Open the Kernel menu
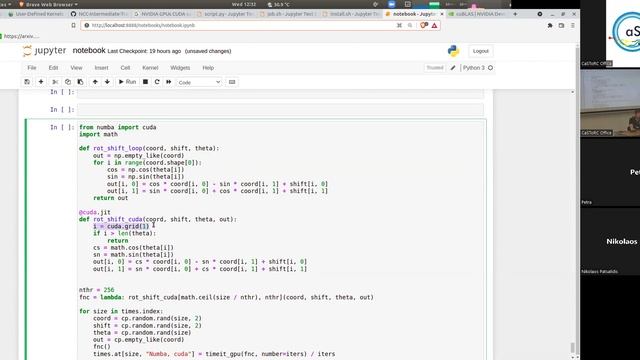Image resolution: width=640 pixels, height=360 pixels. pyautogui.click(x=150, y=68)
